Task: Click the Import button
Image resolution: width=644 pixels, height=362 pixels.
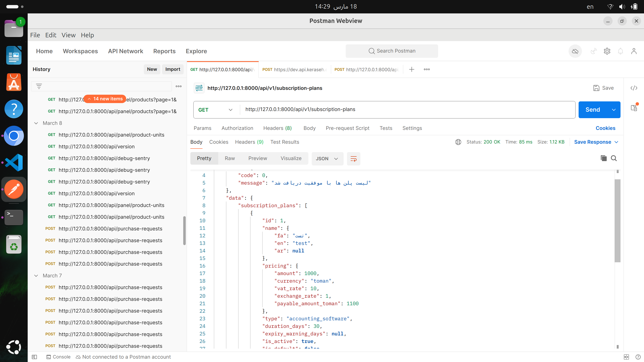Action: (173, 69)
